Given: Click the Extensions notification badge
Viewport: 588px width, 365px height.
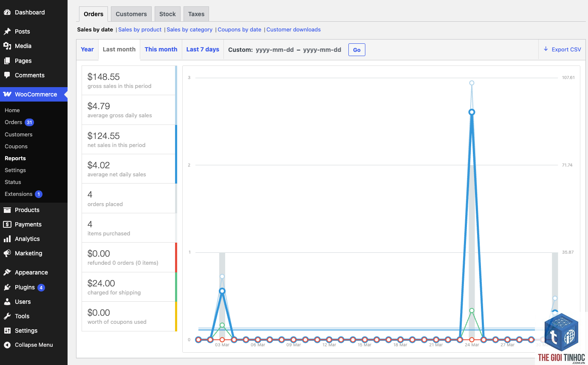Looking at the screenshot, I should point(39,194).
